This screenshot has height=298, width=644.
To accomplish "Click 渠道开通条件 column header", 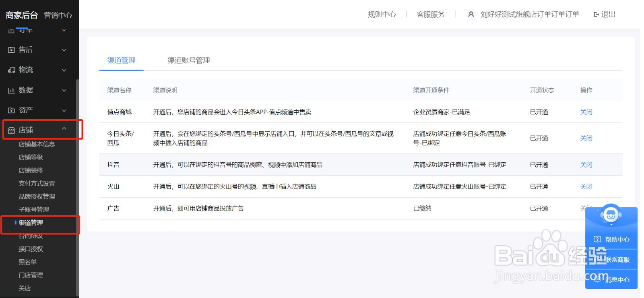I will pos(431,90).
